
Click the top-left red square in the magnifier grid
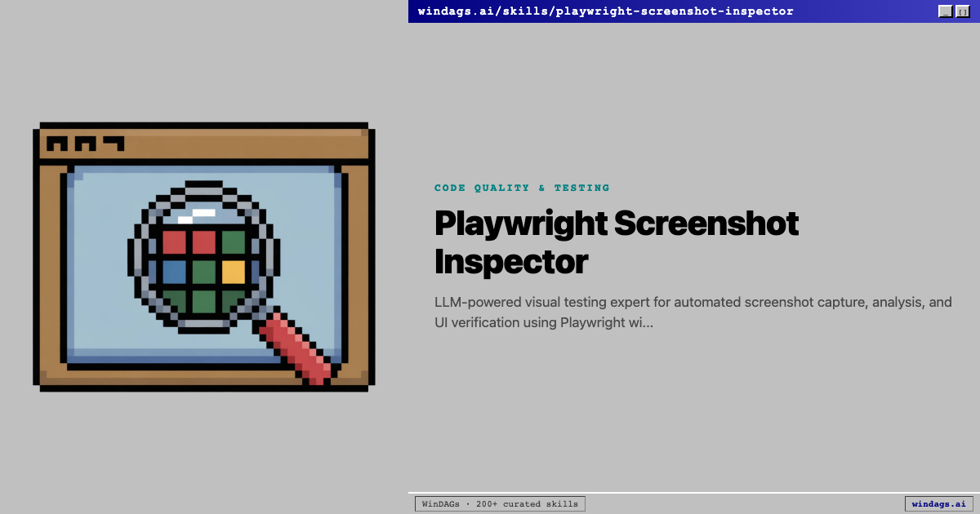click(x=174, y=242)
